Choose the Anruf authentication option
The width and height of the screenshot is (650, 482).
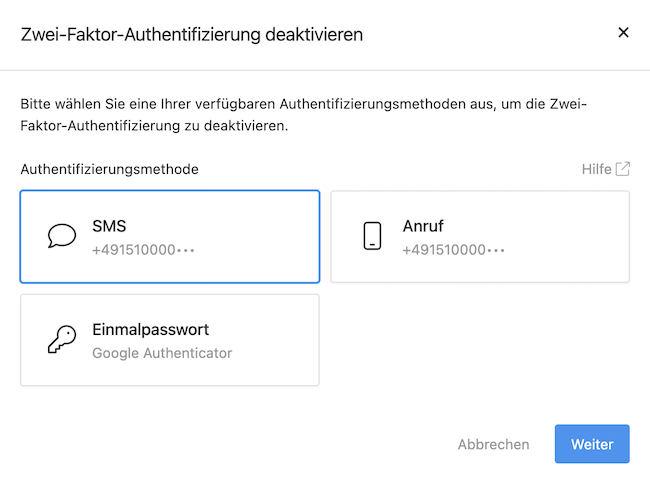click(480, 237)
